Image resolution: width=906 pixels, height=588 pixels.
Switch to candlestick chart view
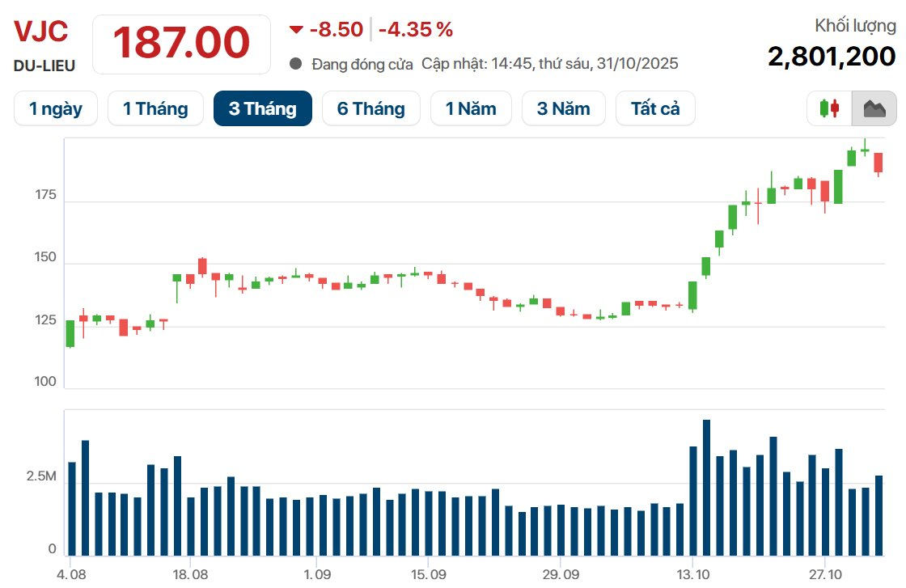coord(829,108)
